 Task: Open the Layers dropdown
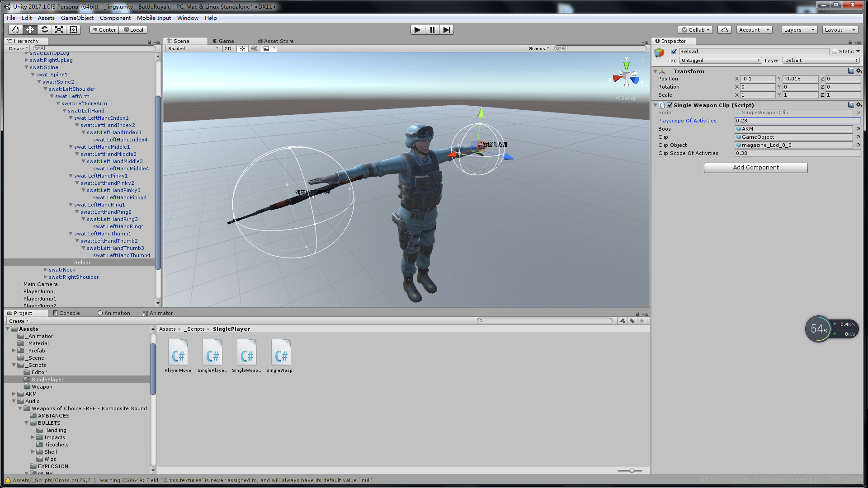(x=799, y=30)
